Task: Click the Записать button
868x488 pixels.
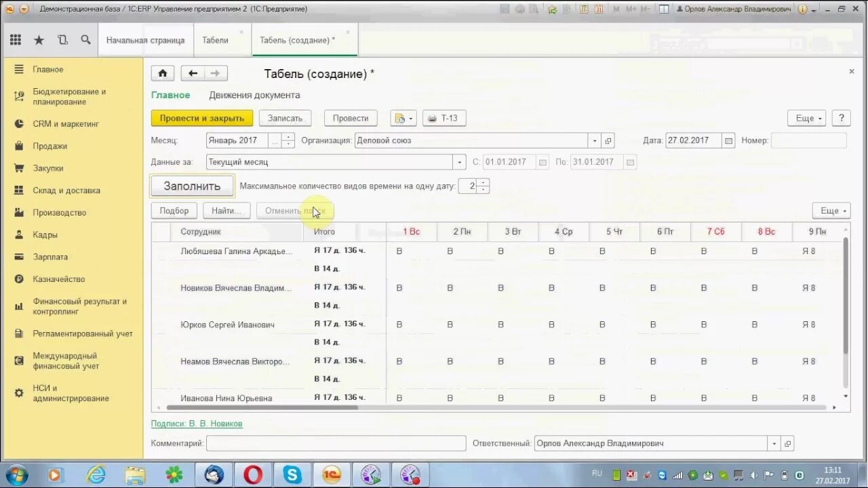Action: (285, 118)
